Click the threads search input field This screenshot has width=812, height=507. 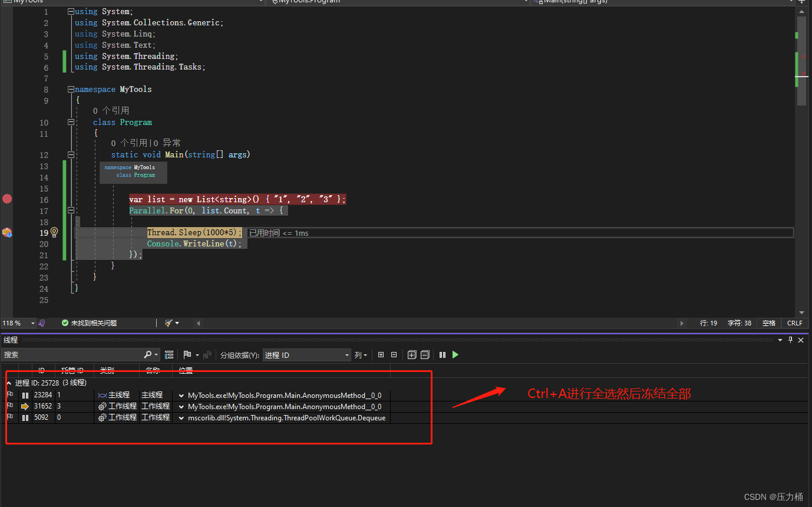72,355
